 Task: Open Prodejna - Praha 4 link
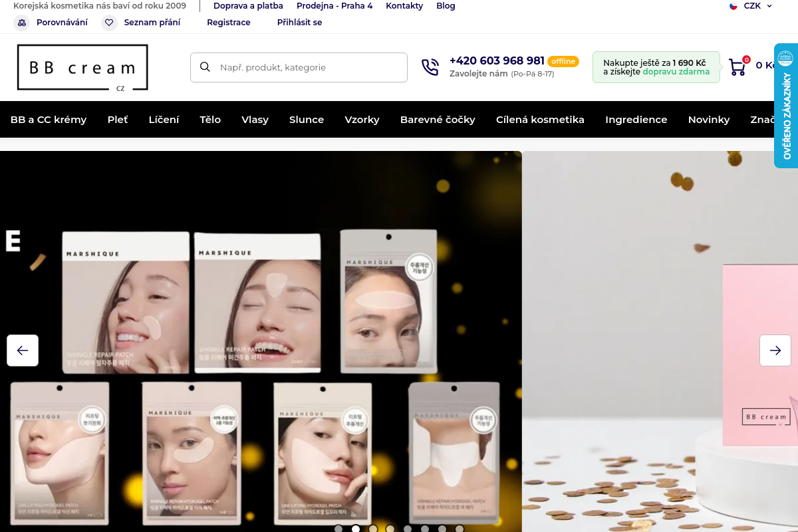(x=334, y=6)
